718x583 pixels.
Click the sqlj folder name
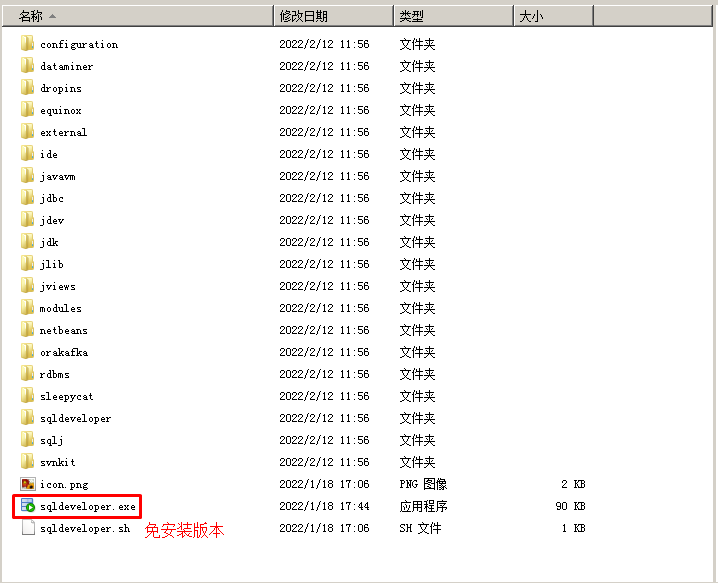(x=52, y=440)
